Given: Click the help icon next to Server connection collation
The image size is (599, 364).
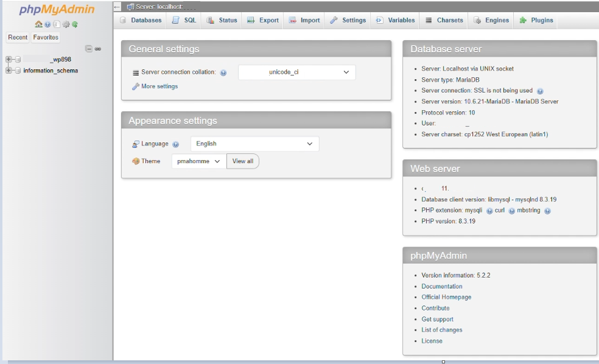Looking at the screenshot, I should [225, 72].
